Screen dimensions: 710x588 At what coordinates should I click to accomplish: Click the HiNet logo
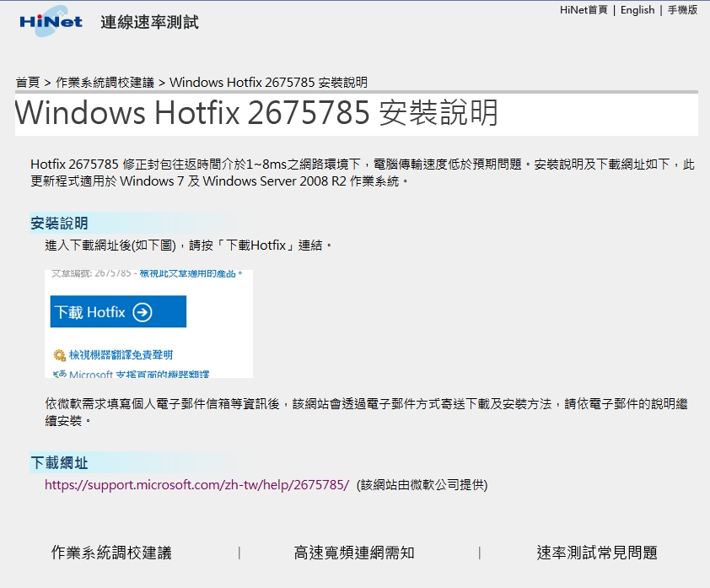pyautogui.click(x=51, y=21)
